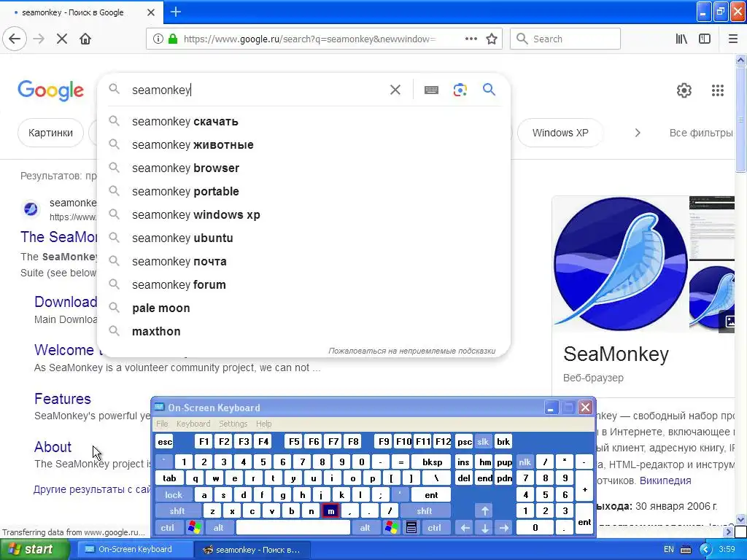Toggle the slk scroll lock key
This screenshot has height=560, width=747.
(x=483, y=441)
